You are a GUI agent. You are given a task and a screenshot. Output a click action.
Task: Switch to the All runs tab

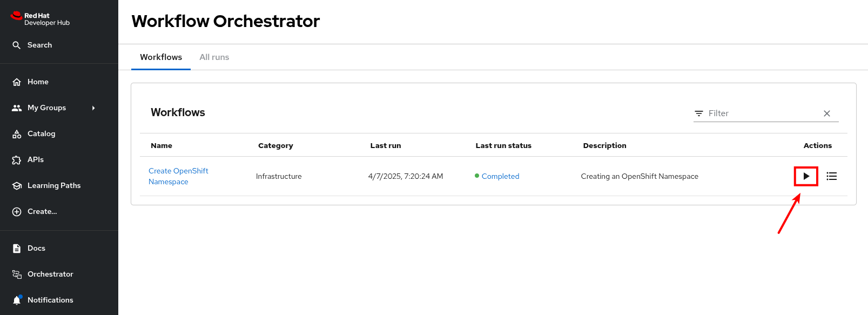214,57
